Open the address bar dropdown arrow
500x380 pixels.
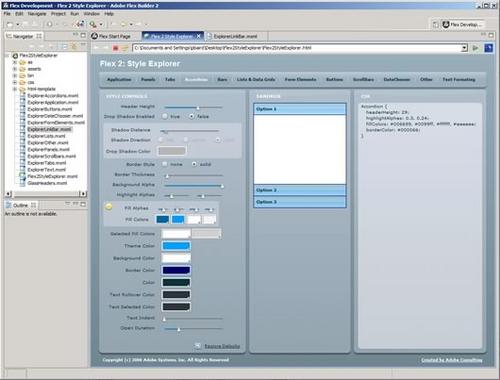(464, 48)
